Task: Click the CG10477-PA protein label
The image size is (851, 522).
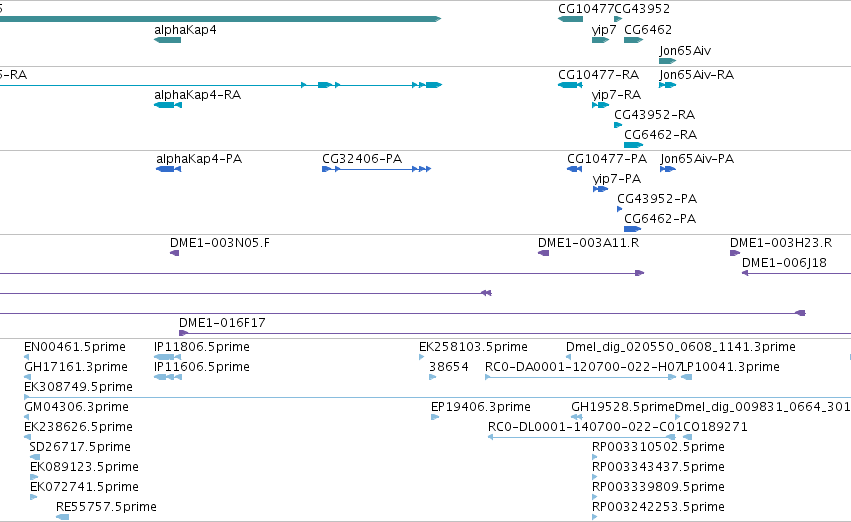Action: pos(607,159)
